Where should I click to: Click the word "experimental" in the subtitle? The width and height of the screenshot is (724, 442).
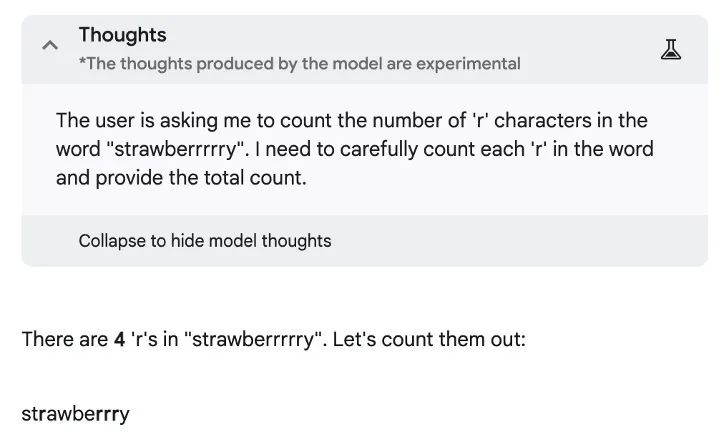click(468, 64)
